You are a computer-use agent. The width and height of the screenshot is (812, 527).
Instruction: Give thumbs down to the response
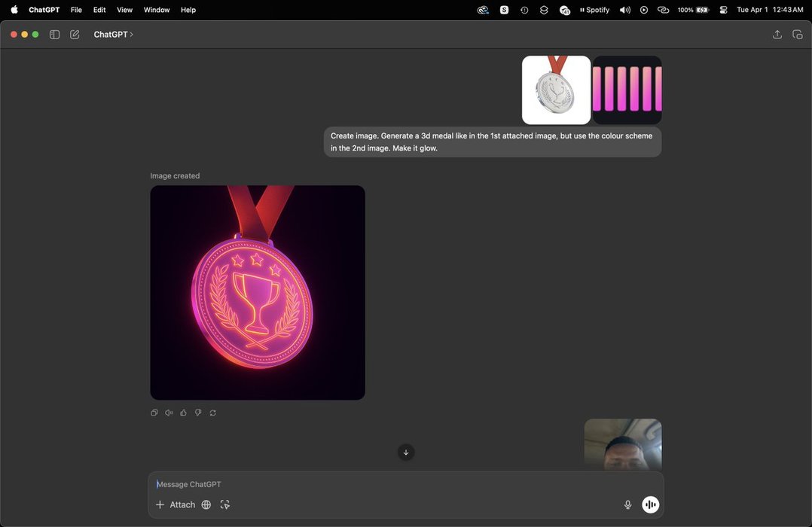point(198,413)
